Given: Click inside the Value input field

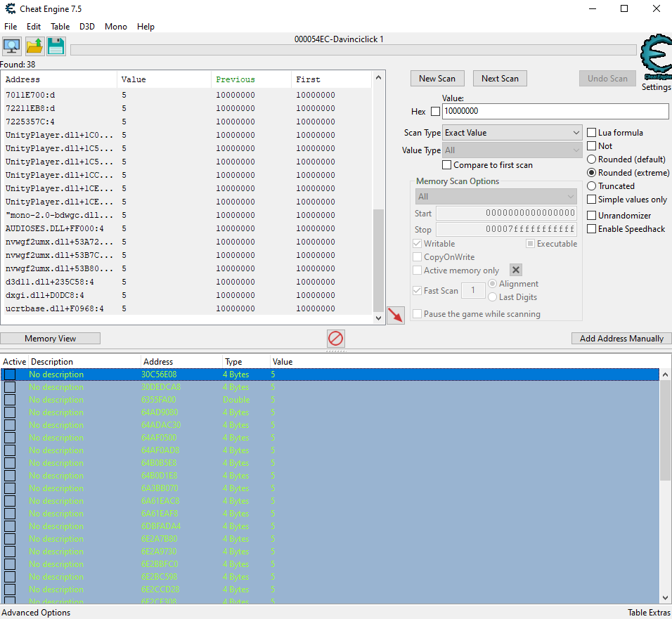Looking at the screenshot, I should click(x=555, y=111).
